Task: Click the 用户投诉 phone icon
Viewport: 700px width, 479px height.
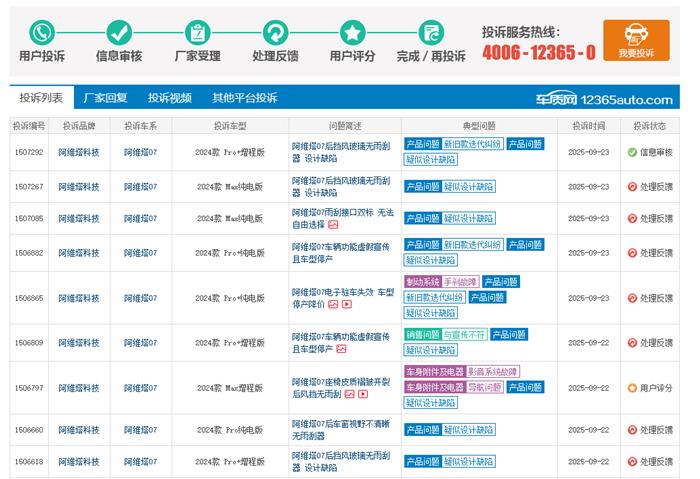Action: [42, 32]
